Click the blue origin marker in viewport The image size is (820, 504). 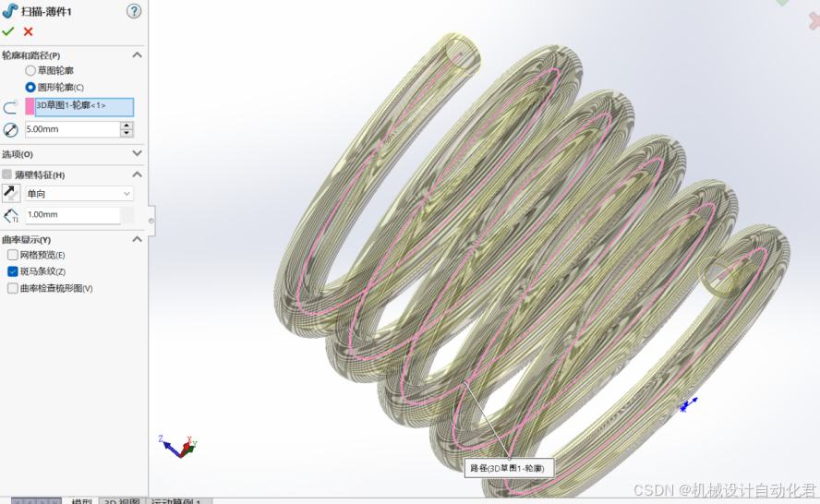[688, 404]
